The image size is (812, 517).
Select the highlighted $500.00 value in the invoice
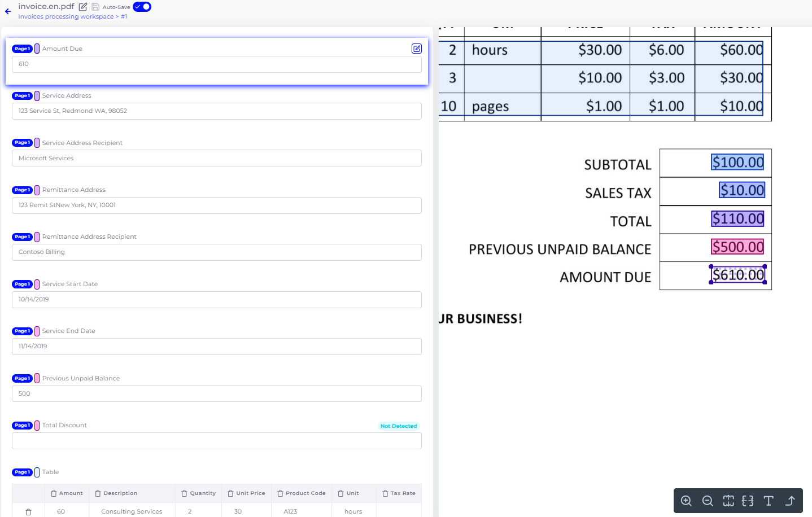pyautogui.click(x=737, y=247)
